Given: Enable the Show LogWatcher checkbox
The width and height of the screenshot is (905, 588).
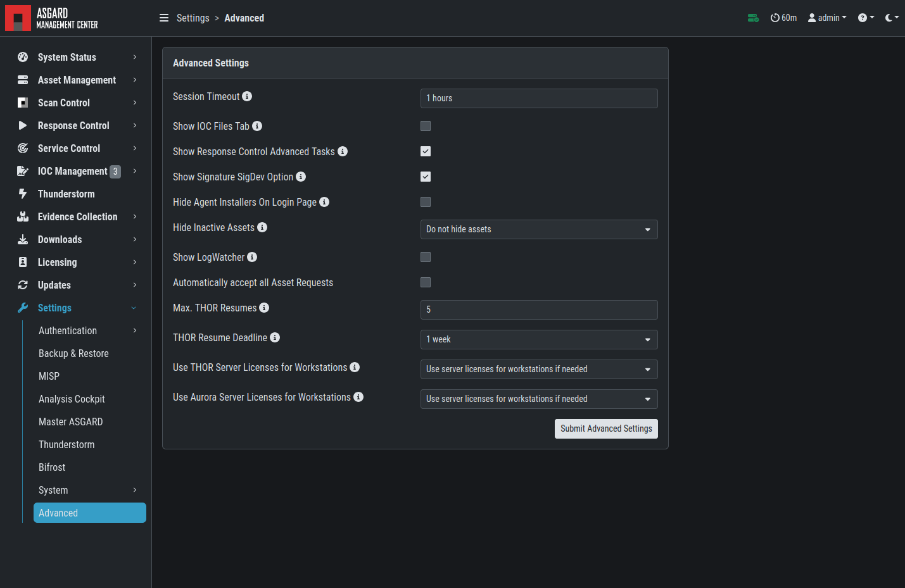Looking at the screenshot, I should pos(426,257).
